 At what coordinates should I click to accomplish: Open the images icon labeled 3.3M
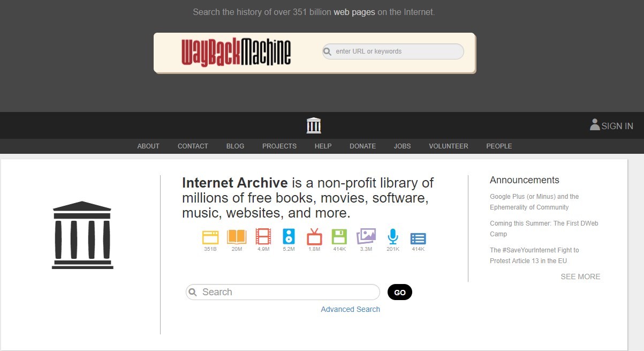(366, 236)
